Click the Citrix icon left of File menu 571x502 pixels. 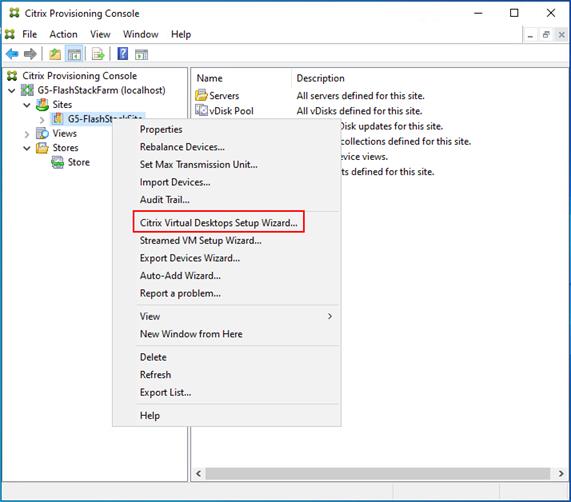coord(10,34)
